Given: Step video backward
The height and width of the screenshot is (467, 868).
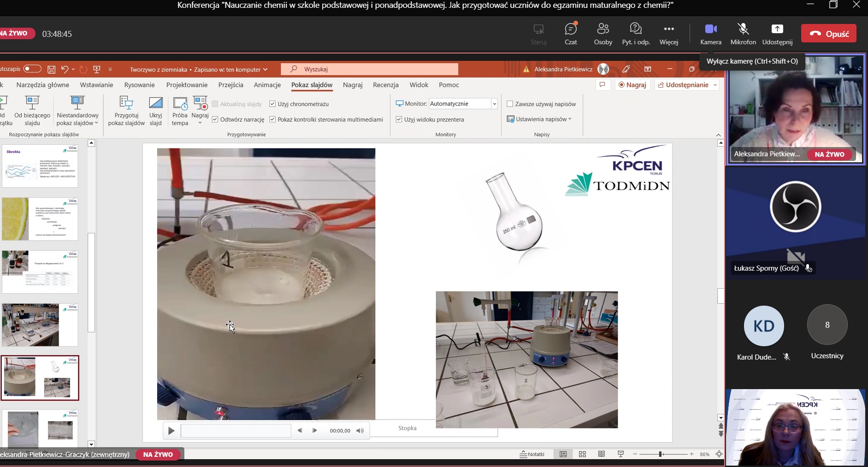Looking at the screenshot, I should point(300,431).
